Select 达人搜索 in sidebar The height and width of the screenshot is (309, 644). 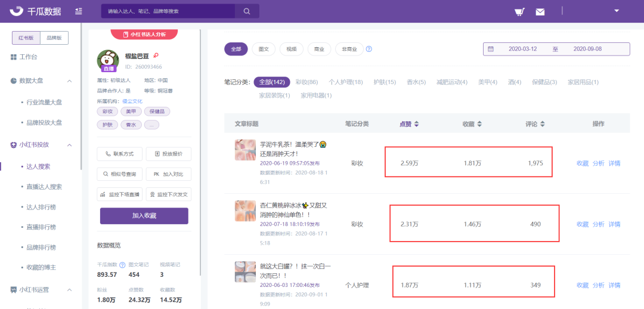[x=38, y=166]
